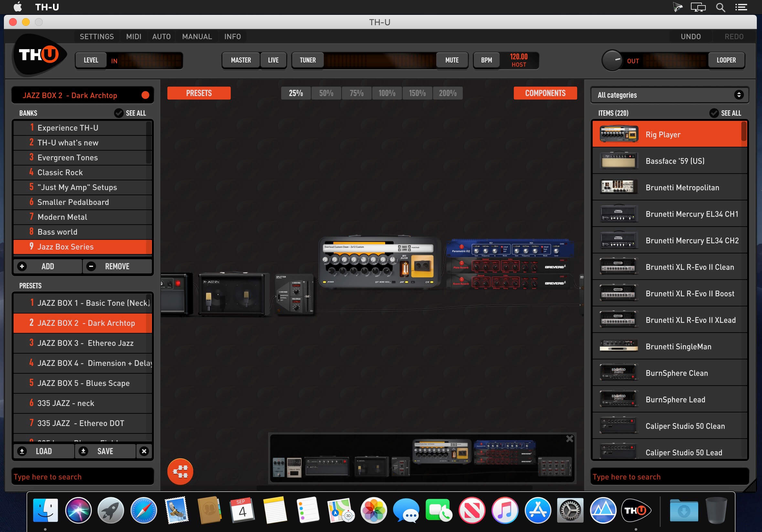Viewport: 762px width, 532px height.
Task: Toggle the LIVE mode button
Action: click(x=273, y=60)
